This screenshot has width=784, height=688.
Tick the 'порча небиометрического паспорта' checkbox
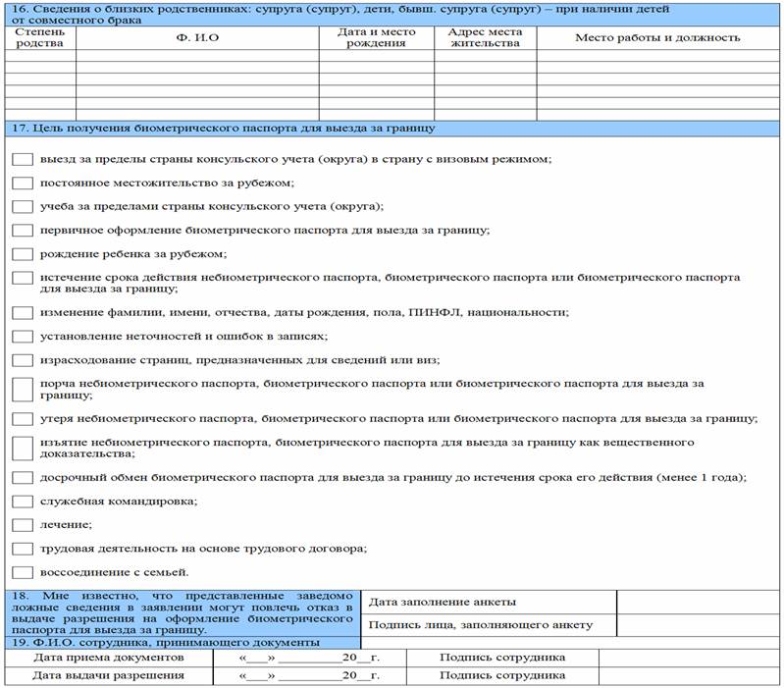tap(23, 388)
